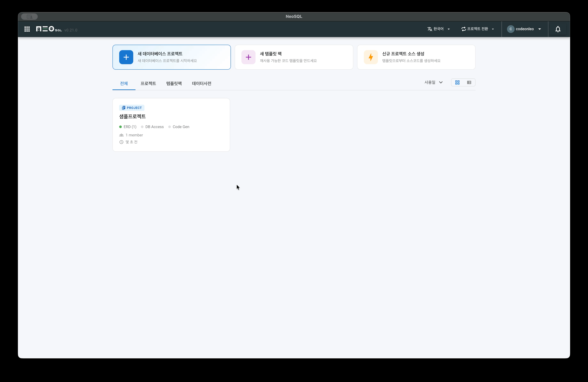Open the 프로젝트 전환 dropdown
Screen dimensions: 588x382
pos(478,29)
